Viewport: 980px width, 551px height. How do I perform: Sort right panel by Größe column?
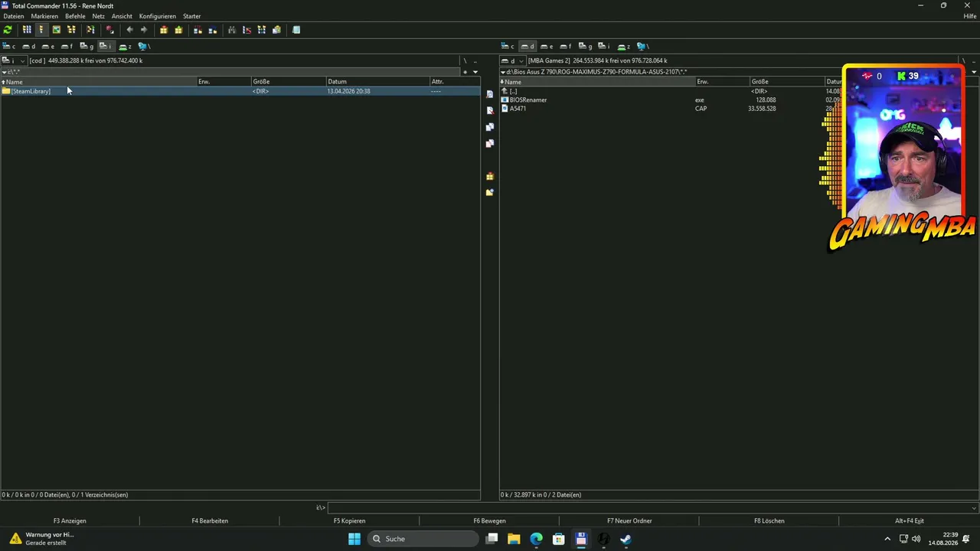(x=787, y=81)
